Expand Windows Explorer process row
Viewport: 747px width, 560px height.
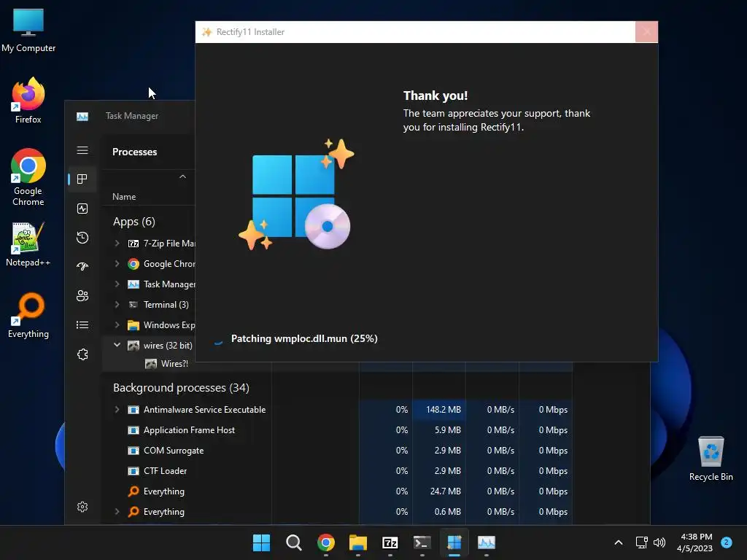pyautogui.click(x=117, y=325)
